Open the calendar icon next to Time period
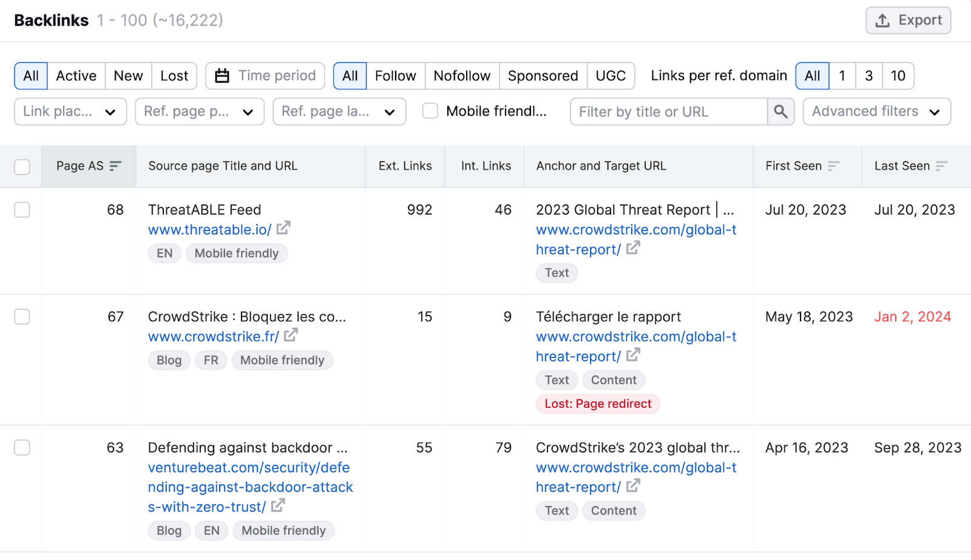 pyautogui.click(x=222, y=75)
